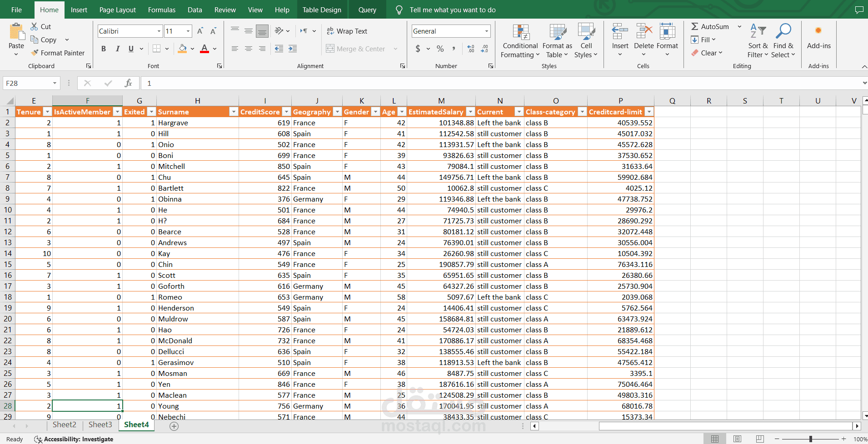Open the Class-category column filter dropdown
This screenshot has height=444, width=868.
582,112
